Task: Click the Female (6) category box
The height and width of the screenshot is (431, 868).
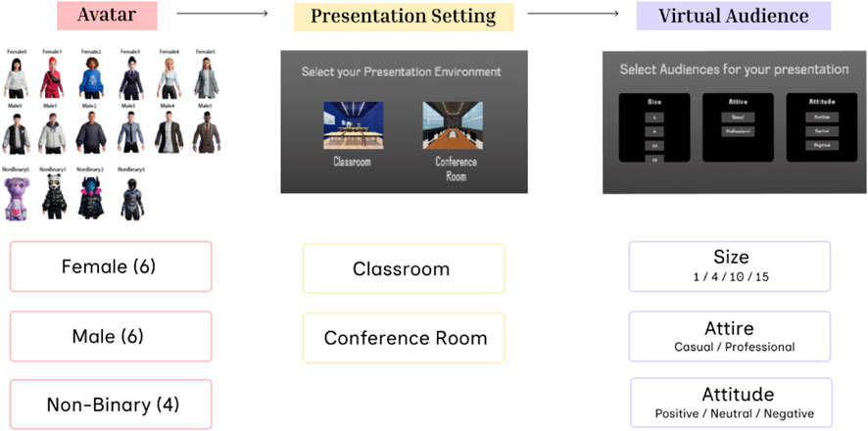Action: (x=111, y=266)
